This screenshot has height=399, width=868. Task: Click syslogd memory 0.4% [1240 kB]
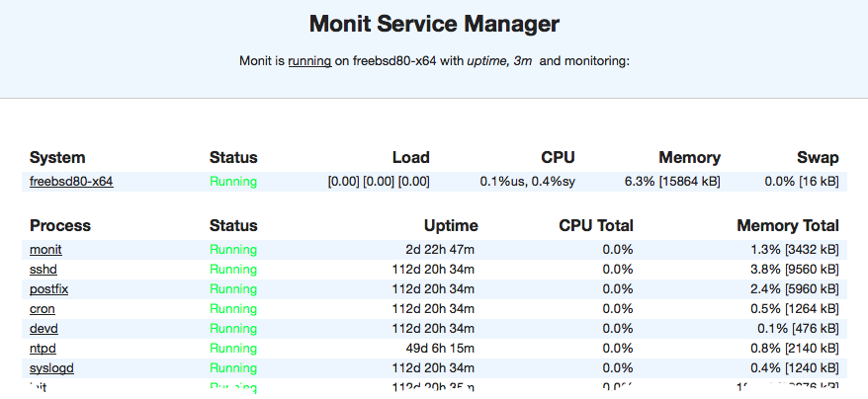(795, 368)
